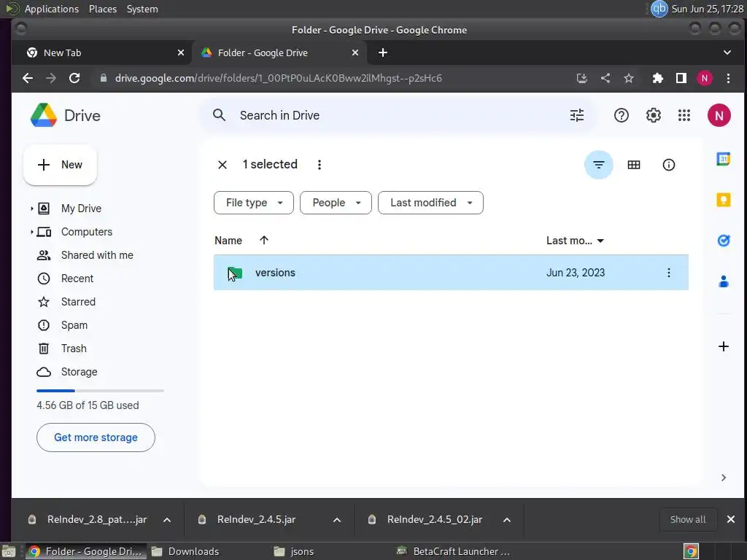Go to Computers
The width and height of the screenshot is (747, 560).
coord(87,232)
